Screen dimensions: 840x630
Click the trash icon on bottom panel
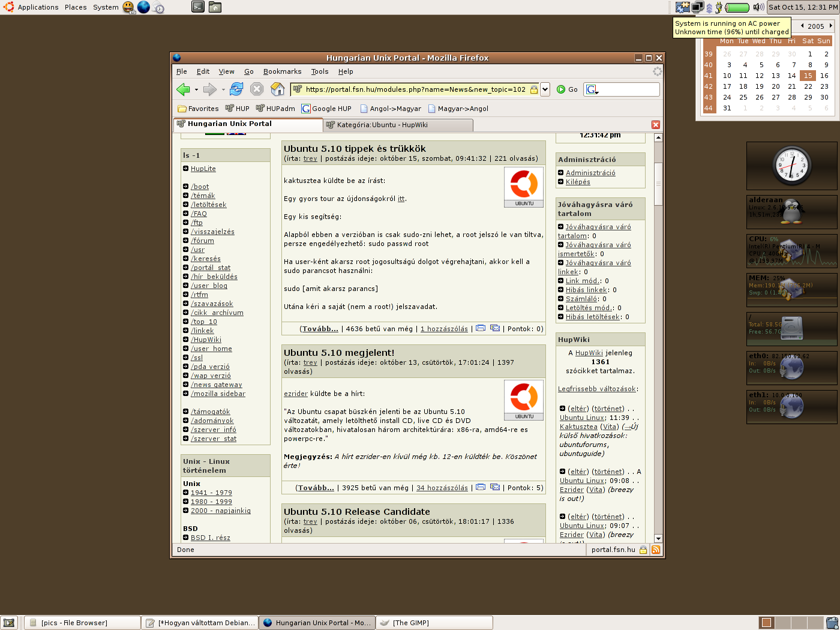pos(832,623)
